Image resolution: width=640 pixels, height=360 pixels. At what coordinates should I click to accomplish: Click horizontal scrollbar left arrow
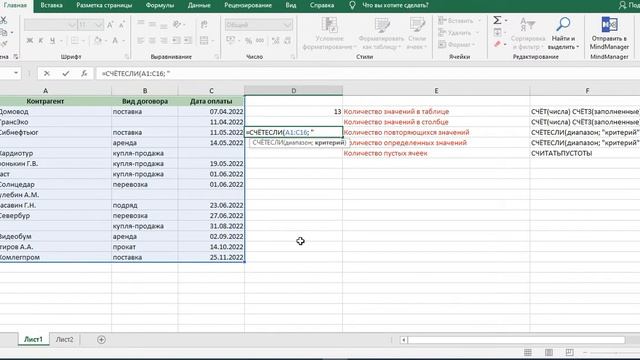(x=404, y=340)
